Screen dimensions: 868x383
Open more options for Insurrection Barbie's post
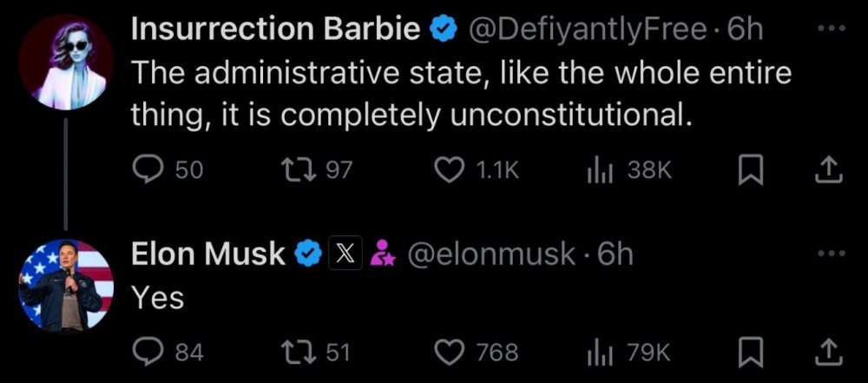pyautogui.click(x=830, y=31)
